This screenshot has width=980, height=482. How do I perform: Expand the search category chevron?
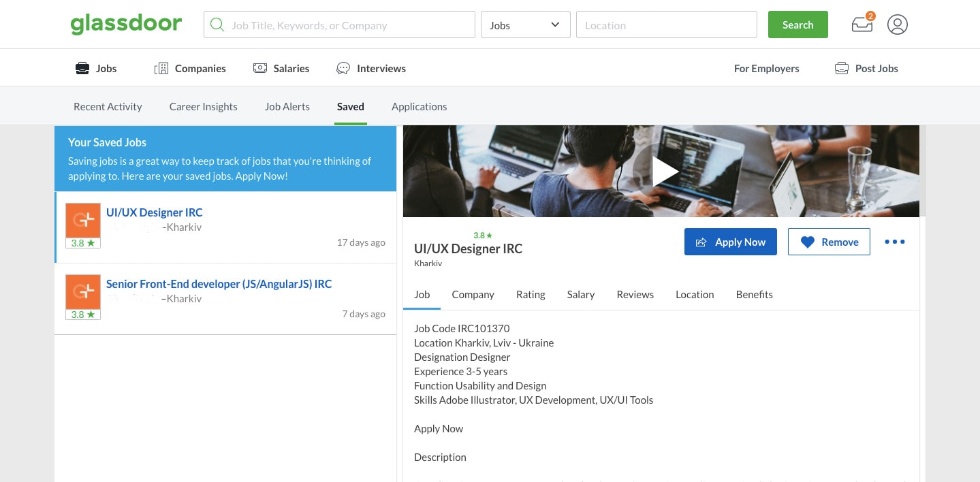tap(554, 25)
